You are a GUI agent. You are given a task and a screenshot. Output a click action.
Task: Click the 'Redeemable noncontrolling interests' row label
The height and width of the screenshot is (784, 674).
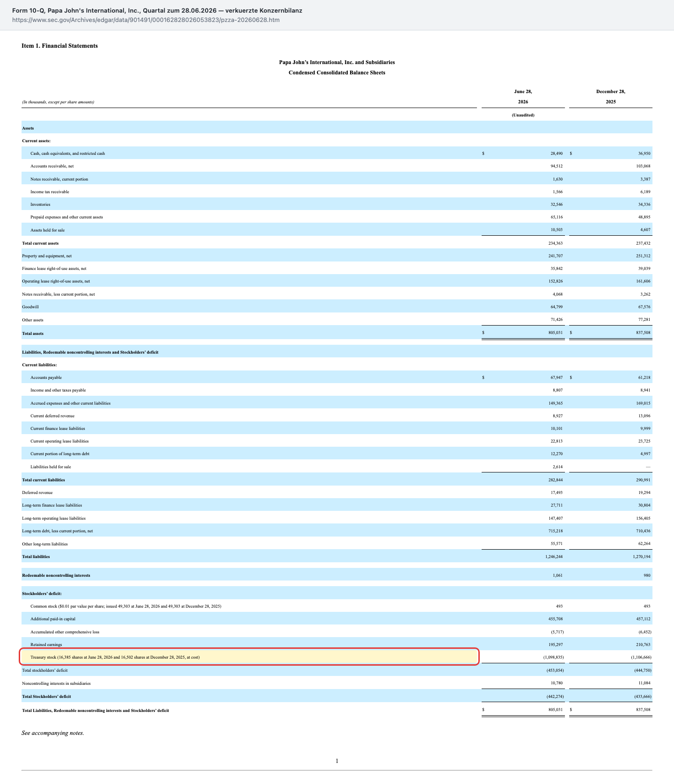[56, 575]
